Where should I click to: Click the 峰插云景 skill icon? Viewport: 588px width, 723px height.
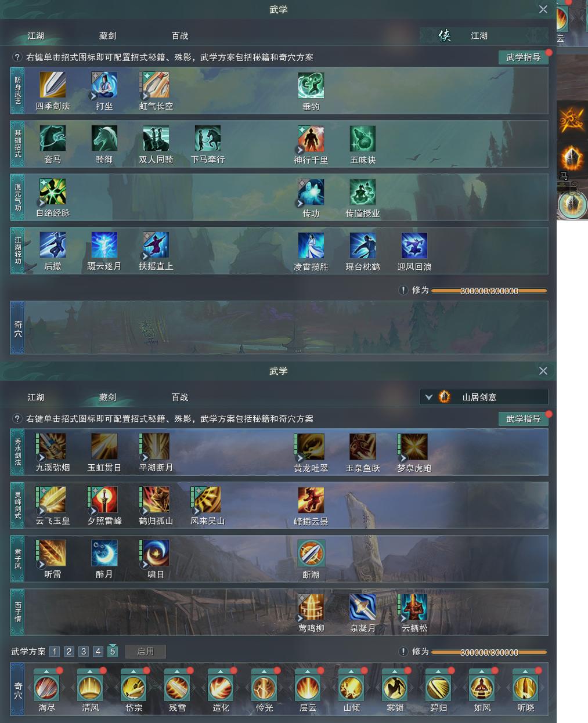tap(311, 500)
